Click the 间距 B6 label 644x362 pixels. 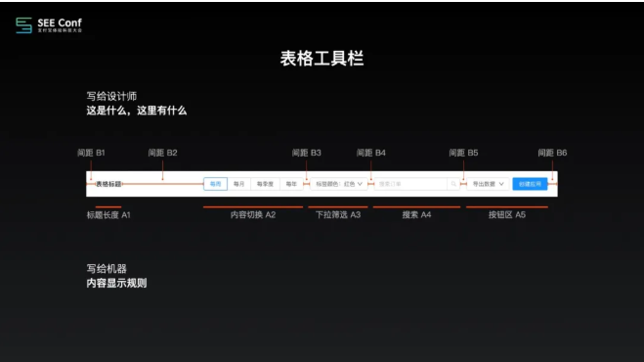(552, 153)
